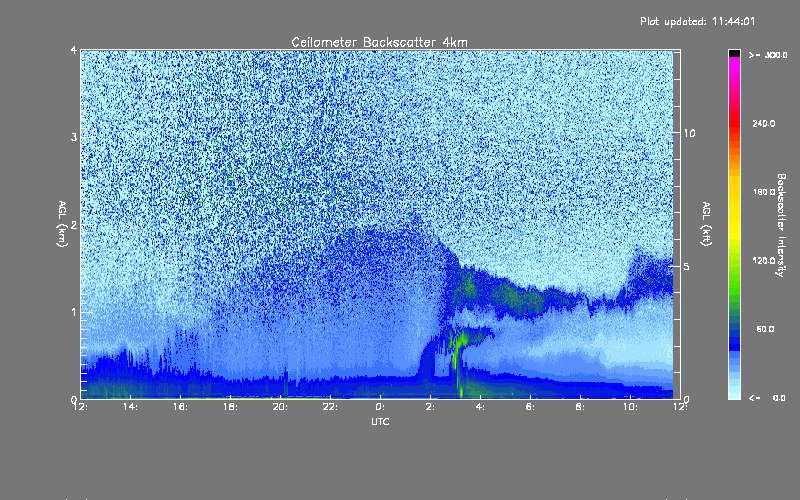
Task: Select the 'Ceilometer Backscatter 4km' plot title
Action: 379,42
